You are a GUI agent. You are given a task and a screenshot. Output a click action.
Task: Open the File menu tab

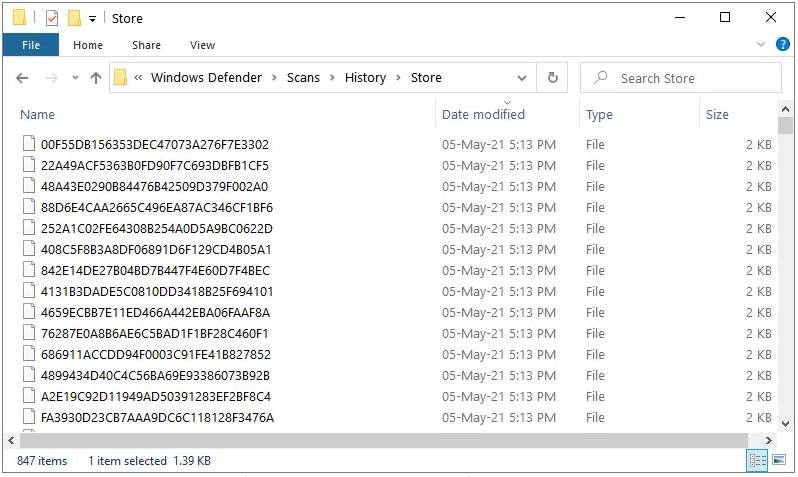[31, 45]
